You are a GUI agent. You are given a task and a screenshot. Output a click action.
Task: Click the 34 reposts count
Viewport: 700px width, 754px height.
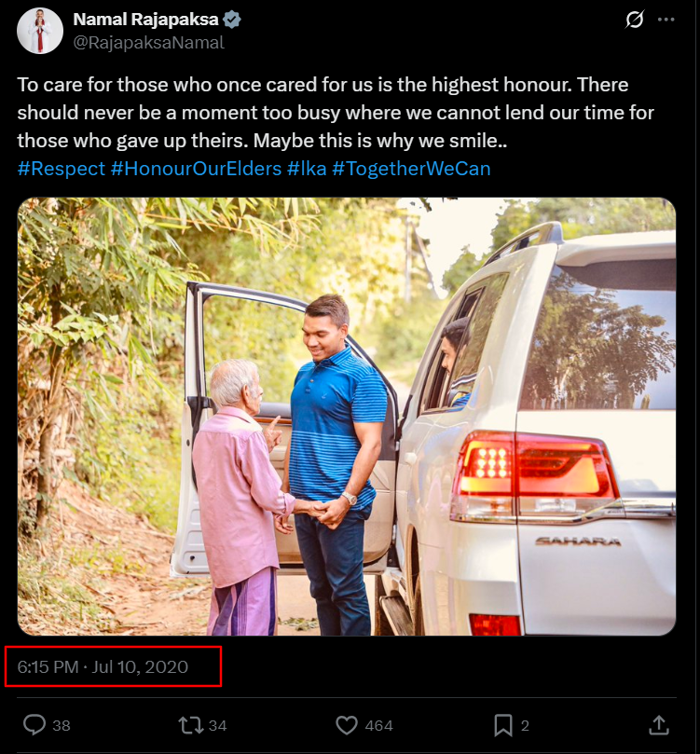pos(217,725)
